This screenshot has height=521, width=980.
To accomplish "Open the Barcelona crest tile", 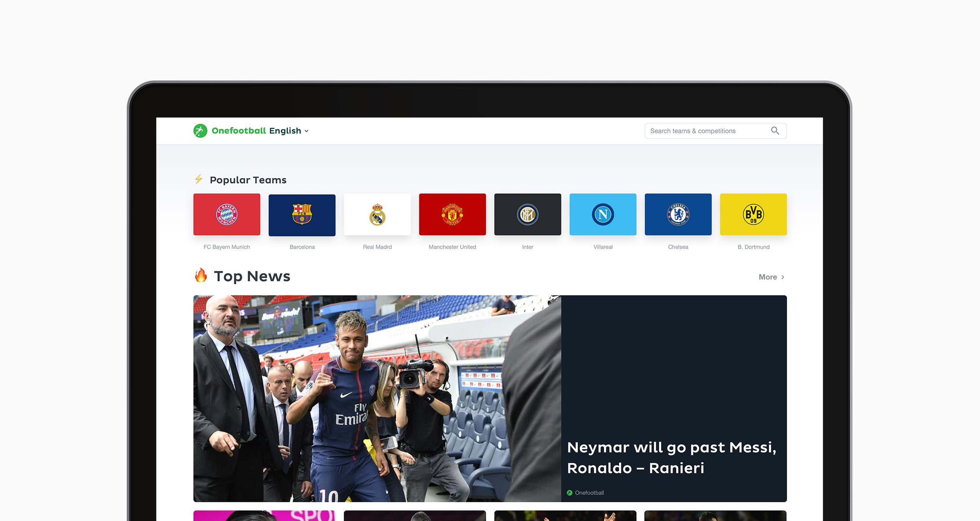I will click(x=302, y=215).
